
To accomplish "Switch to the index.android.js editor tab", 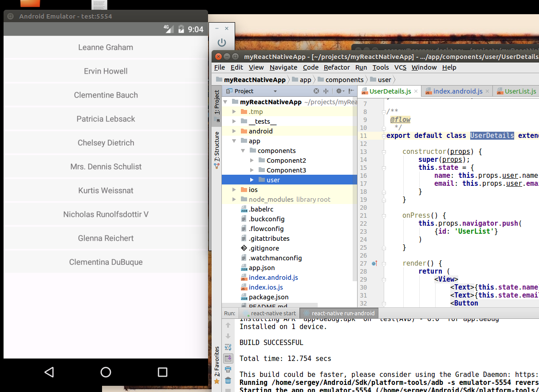I will point(457,91).
